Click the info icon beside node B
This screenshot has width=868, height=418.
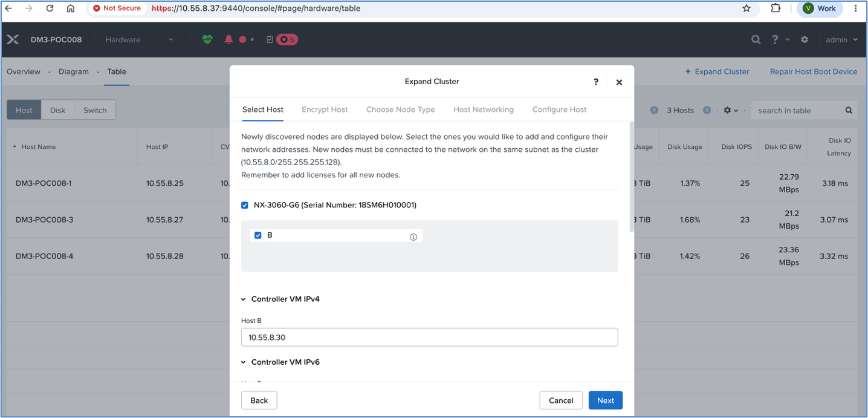413,237
